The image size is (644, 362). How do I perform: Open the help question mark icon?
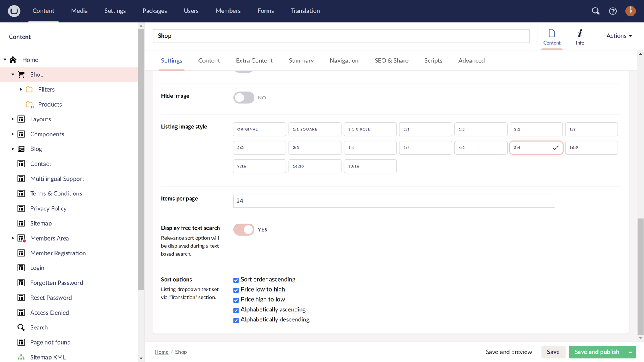pos(613,11)
